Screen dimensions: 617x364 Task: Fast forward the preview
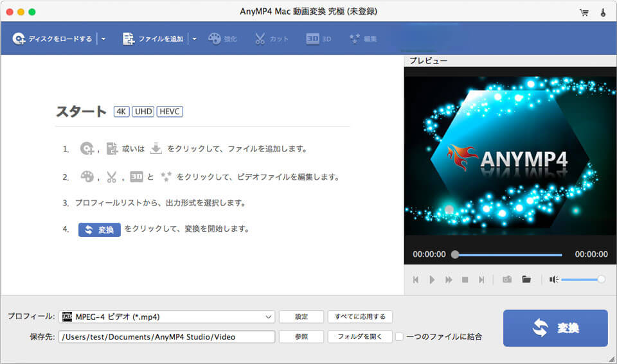(x=449, y=279)
